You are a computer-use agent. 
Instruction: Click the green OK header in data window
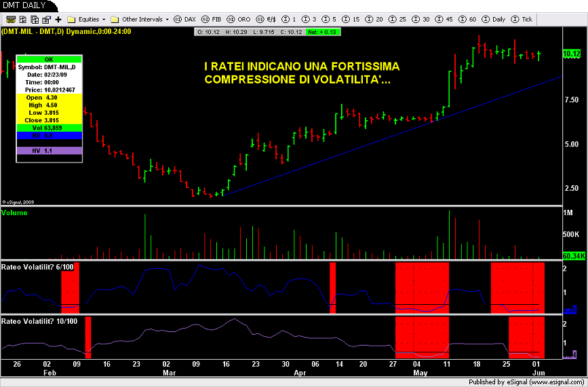click(x=49, y=59)
